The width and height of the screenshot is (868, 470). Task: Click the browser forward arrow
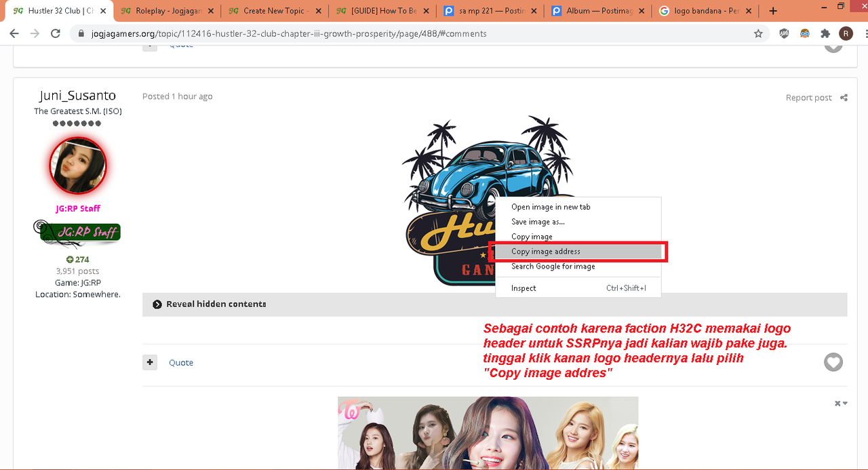coord(35,33)
